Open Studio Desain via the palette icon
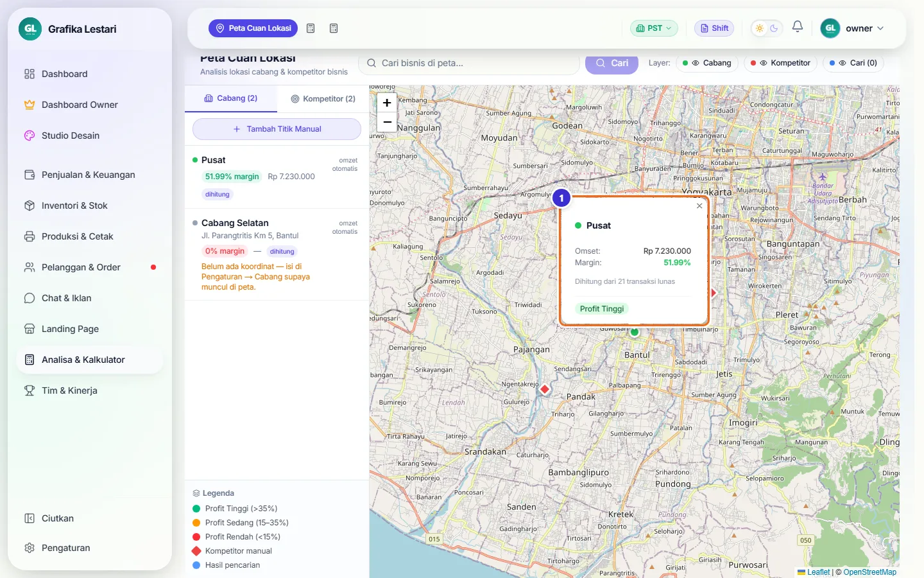This screenshot has width=924, height=578. (30, 136)
